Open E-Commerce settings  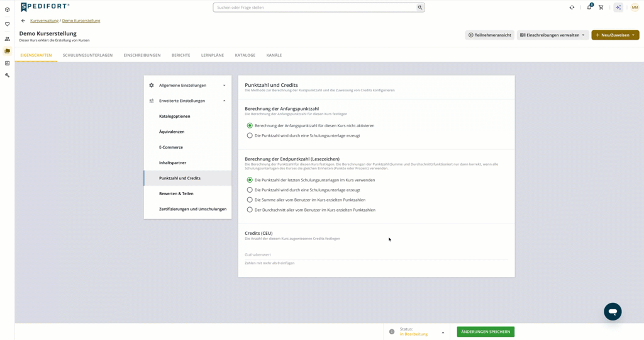(x=187, y=147)
